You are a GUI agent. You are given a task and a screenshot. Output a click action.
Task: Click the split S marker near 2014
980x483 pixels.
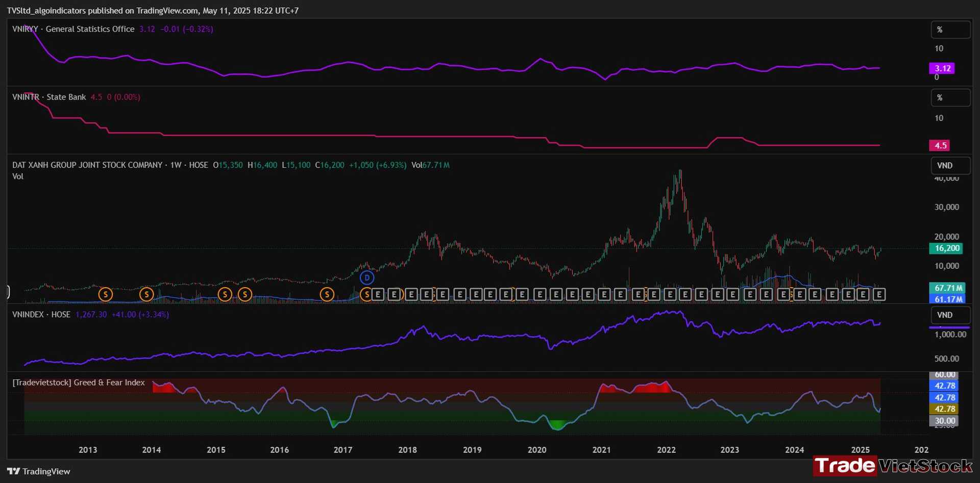[x=146, y=294]
